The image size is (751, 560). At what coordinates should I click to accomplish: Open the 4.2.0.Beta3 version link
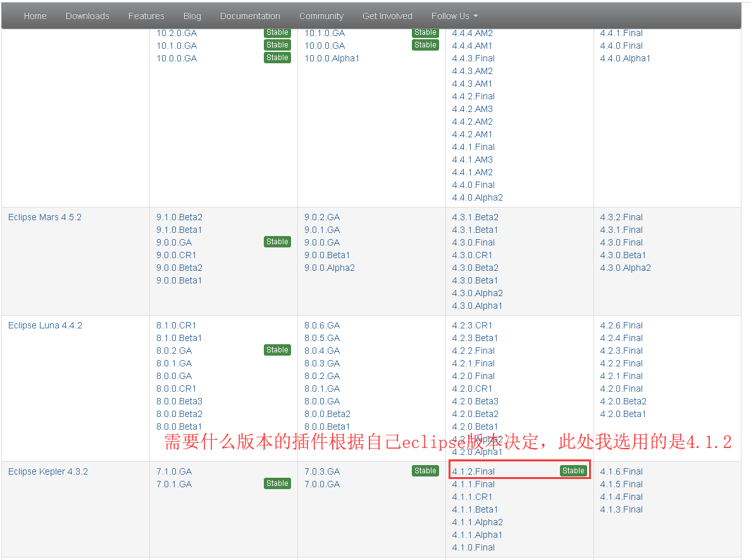pos(475,401)
